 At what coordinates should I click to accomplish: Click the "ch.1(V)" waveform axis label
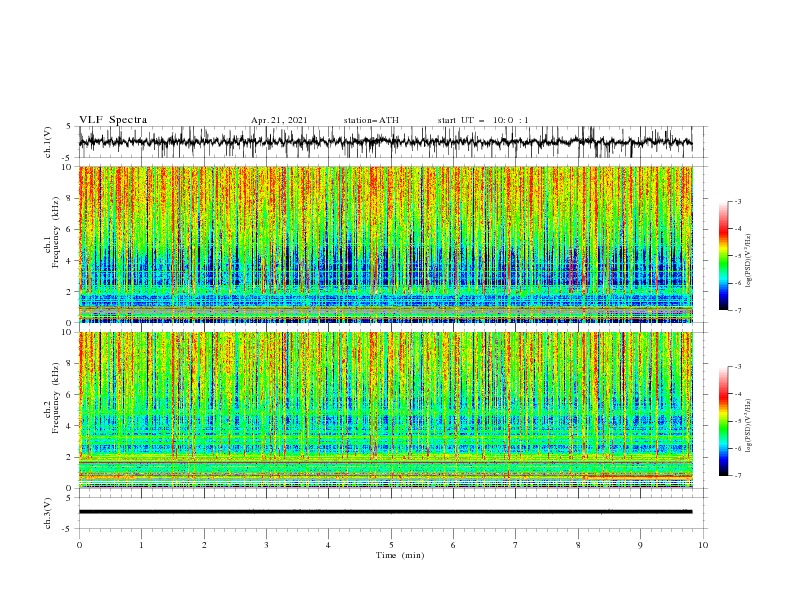click(48, 142)
